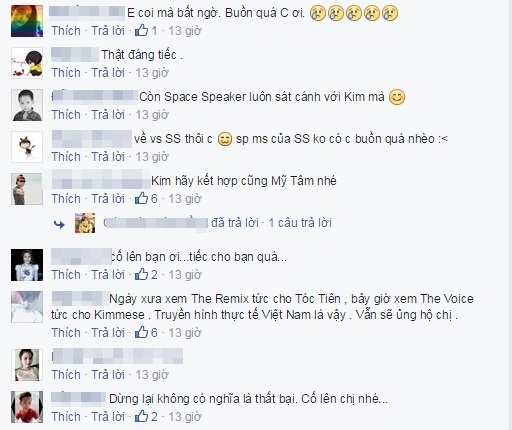Like the 'Thật đáng tiếc' comment via Thích
The height and width of the screenshot is (430, 512).
[x=66, y=73]
